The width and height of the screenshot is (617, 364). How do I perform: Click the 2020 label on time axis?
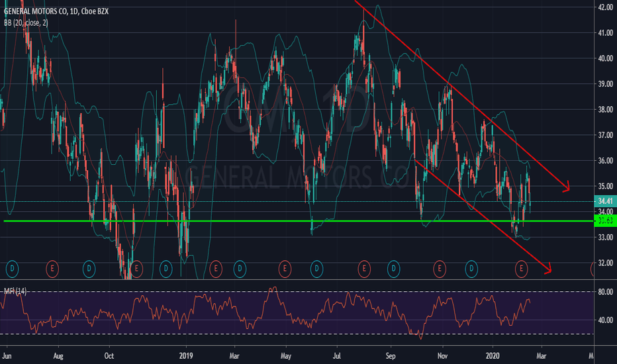click(493, 356)
